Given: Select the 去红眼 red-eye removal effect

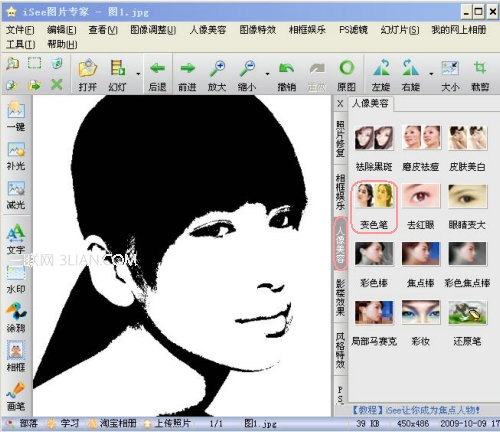Looking at the screenshot, I should click(421, 207).
